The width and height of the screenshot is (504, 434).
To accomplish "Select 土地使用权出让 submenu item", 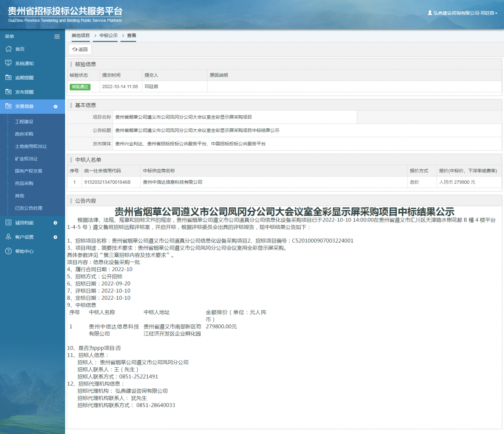I will click(x=31, y=146).
